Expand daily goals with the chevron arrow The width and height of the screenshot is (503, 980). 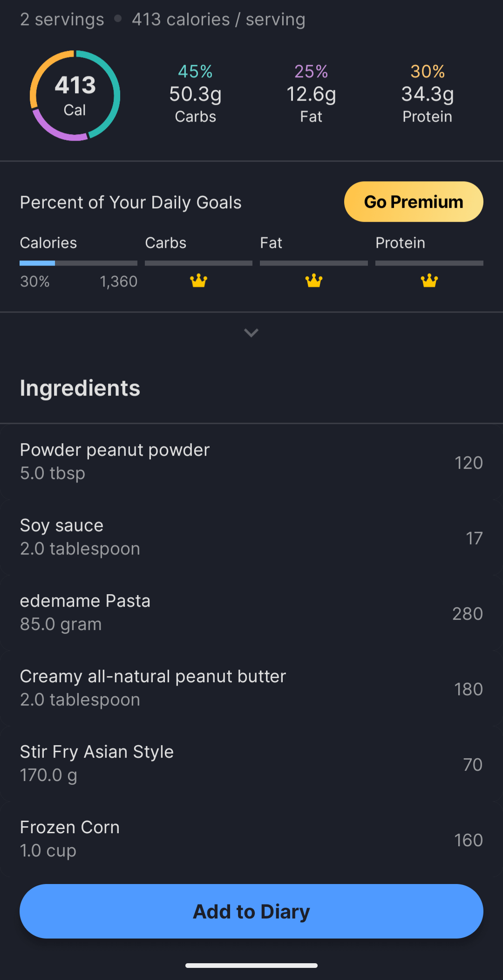pos(251,333)
